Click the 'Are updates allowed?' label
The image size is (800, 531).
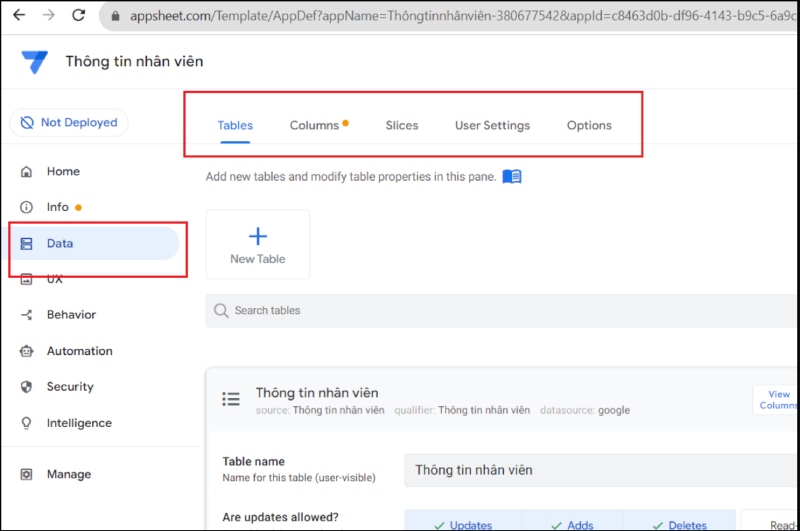tap(280, 517)
